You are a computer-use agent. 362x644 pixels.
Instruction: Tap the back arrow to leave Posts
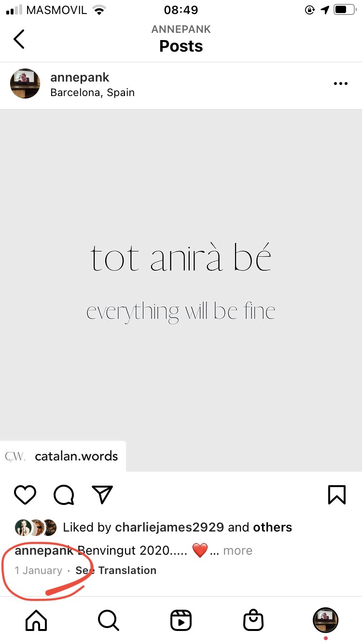(19, 39)
